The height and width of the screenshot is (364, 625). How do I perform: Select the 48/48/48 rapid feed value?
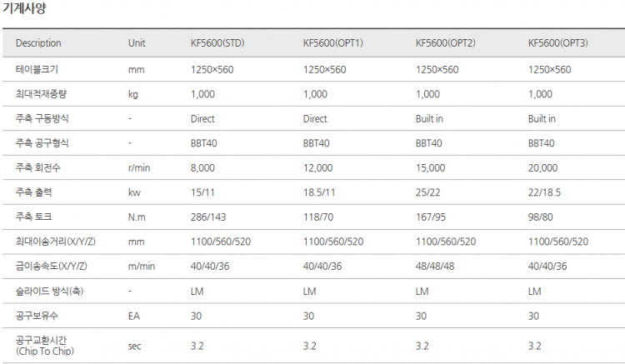pos(436,266)
